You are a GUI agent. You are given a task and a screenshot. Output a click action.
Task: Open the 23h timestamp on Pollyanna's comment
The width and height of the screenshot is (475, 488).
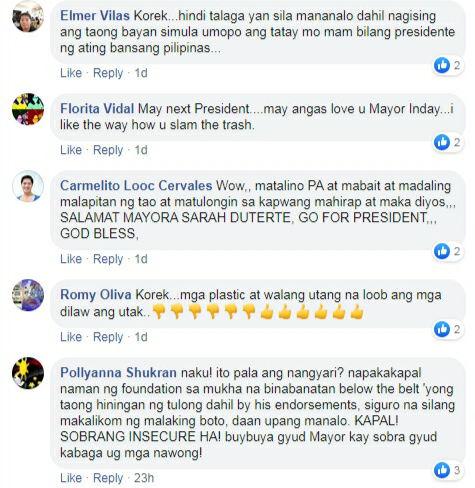coord(144,478)
